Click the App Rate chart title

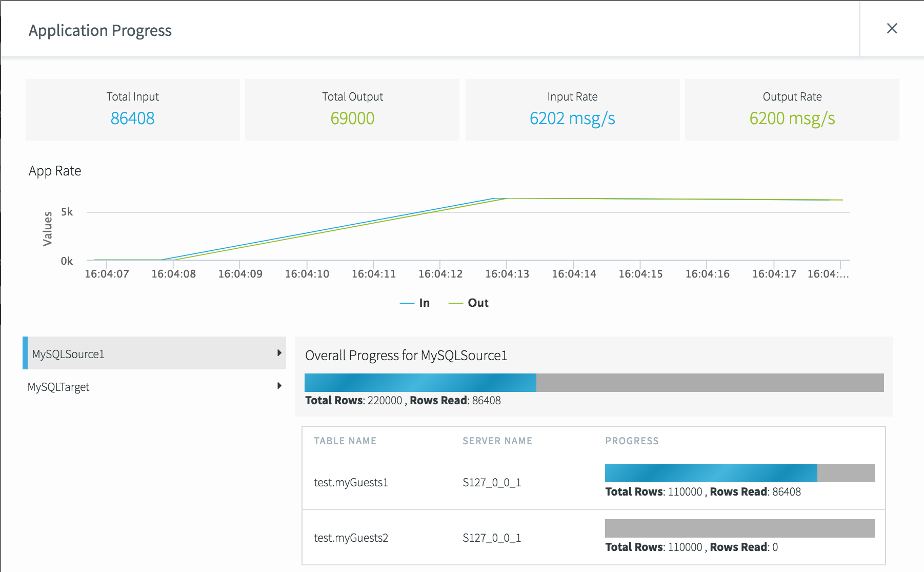[55, 171]
